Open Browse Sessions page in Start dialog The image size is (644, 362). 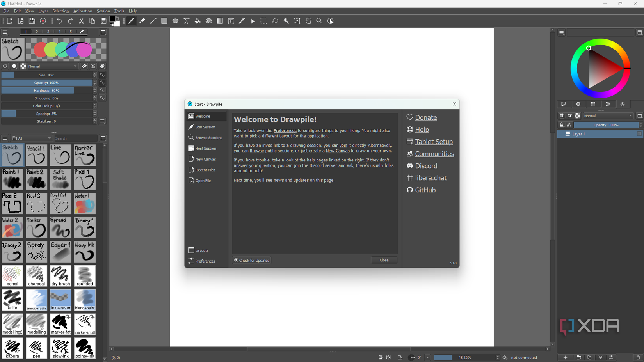point(206,138)
